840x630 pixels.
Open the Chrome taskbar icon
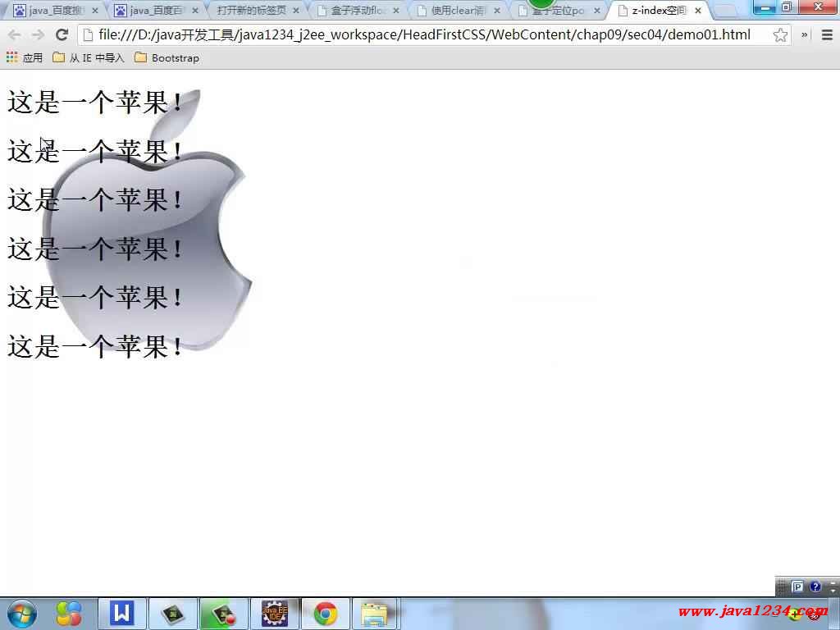point(326,614)
